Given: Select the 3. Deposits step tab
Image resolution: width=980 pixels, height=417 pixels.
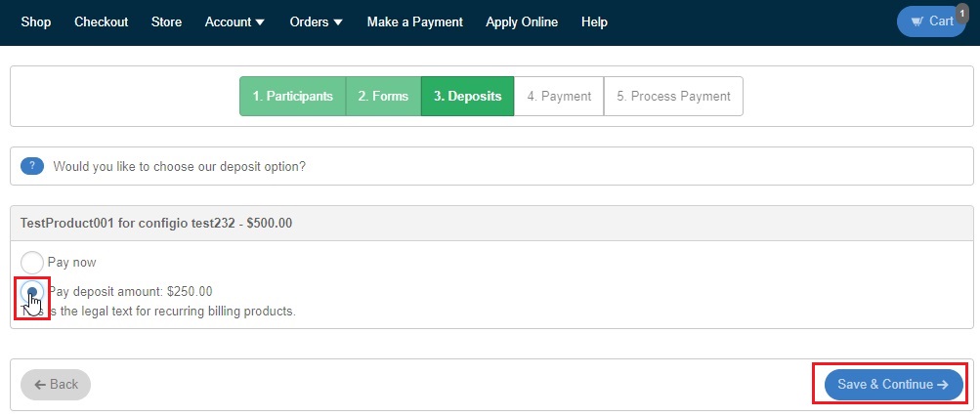Looking at the screenshot, I should pos(467,96).
